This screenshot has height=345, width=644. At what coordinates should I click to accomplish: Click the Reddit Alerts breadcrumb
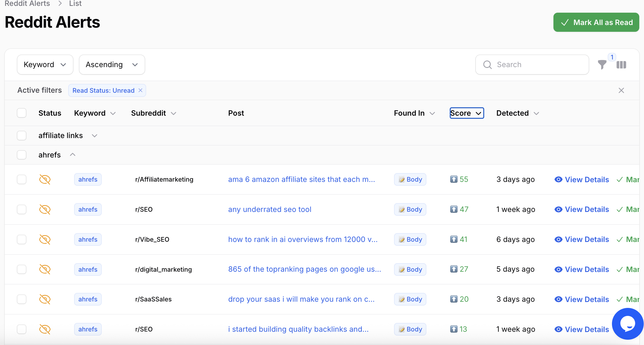pos(27,4)
